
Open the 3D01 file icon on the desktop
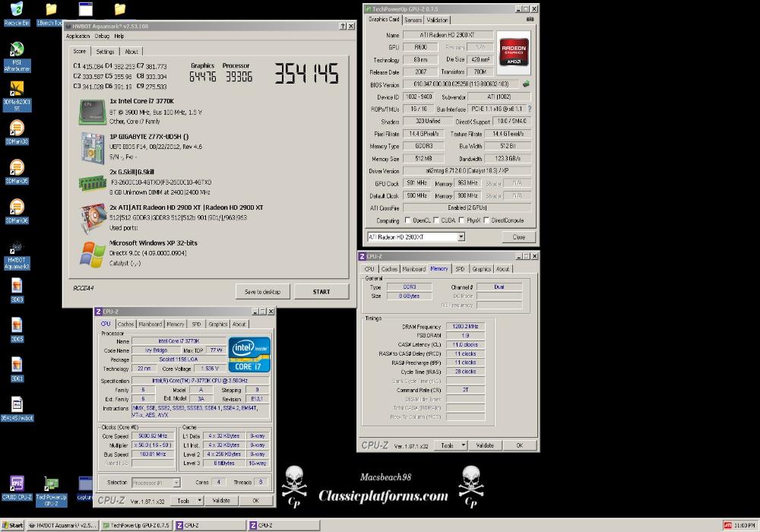pos(17,369)
